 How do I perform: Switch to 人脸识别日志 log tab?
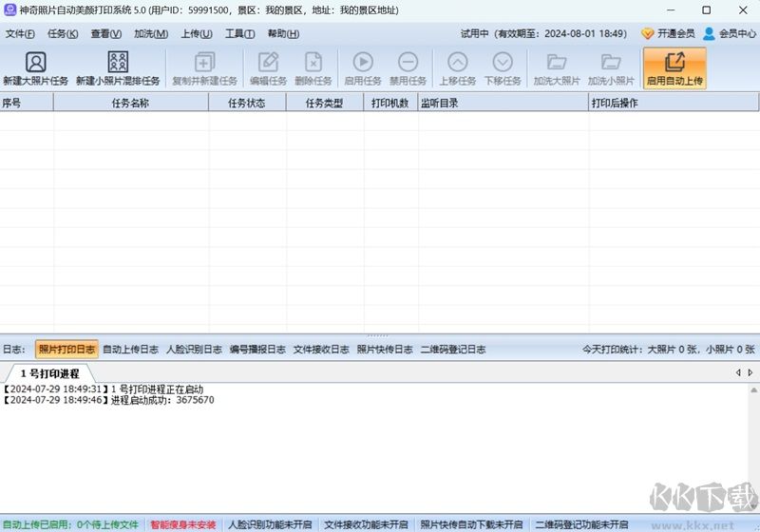pos(194,350)
